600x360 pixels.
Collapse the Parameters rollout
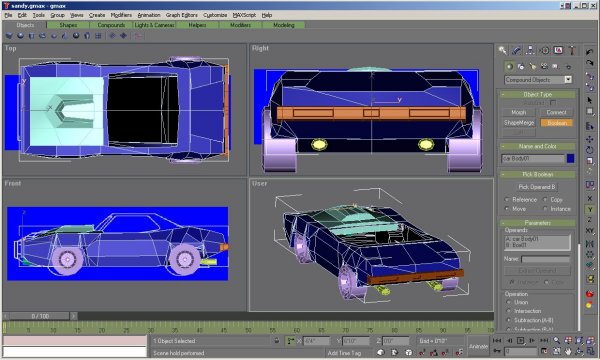pos(537,223)
